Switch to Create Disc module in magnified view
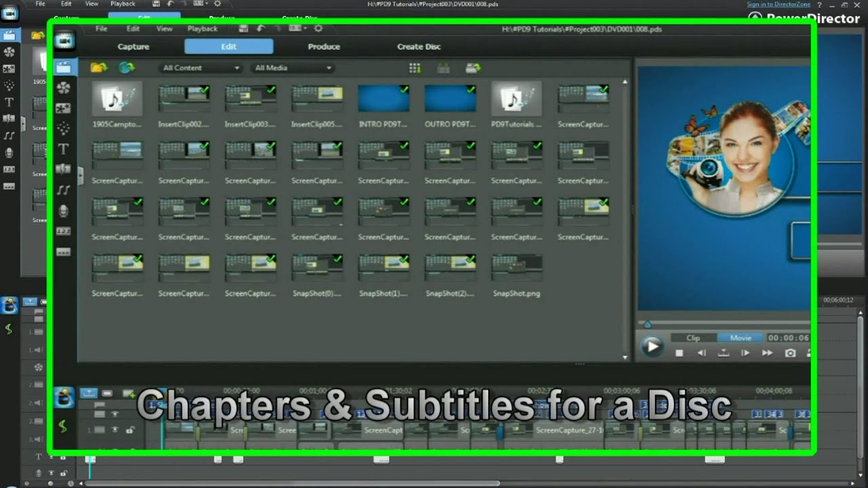Screen dimensions: 868x488 click(419, 47)
